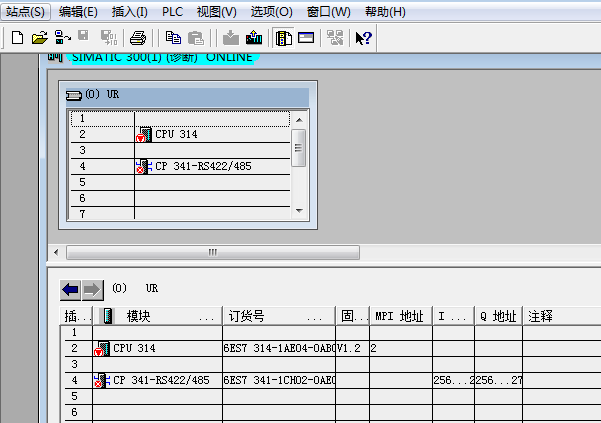This screenshot has width=601, height=423.
Task: Click the Q address 256...27 cell of CP 341
Action: tap(498, 380)
